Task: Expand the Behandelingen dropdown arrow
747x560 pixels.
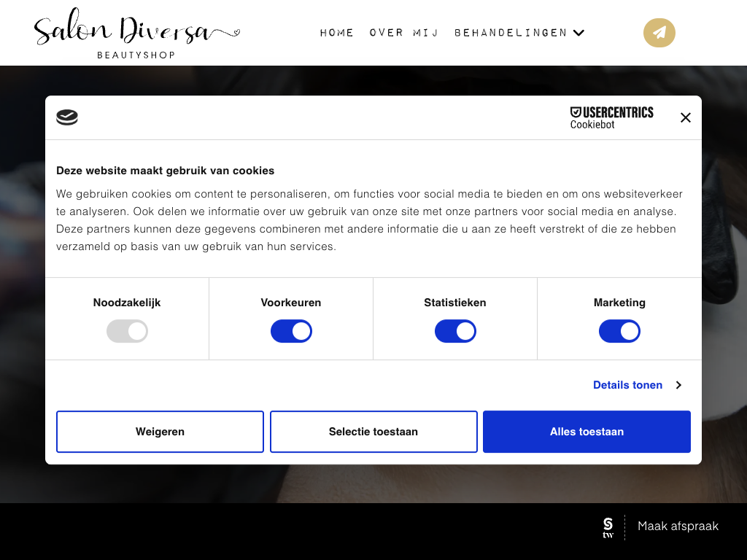Action: (578, 33)
